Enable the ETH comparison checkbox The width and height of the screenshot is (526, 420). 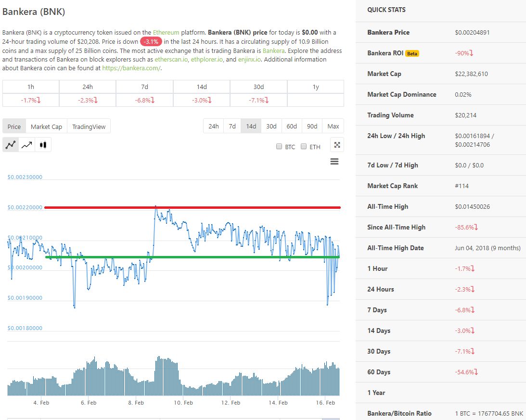pyautogui.click(x=304, y=146)
